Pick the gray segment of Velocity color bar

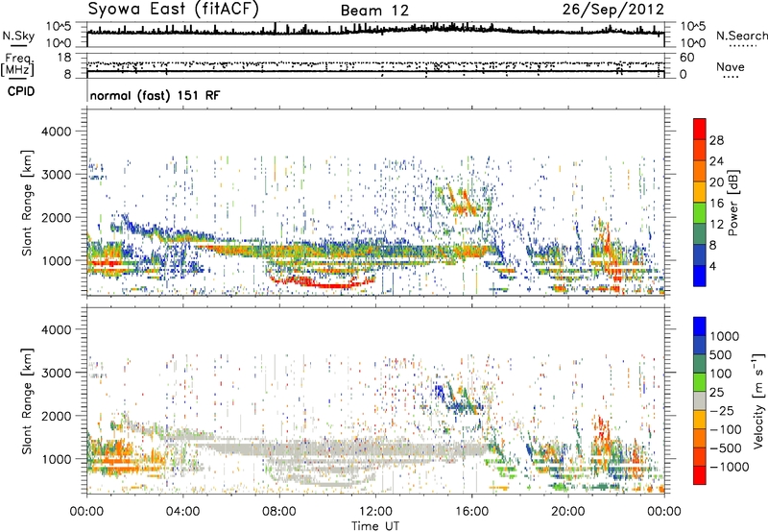click(700, 400)
